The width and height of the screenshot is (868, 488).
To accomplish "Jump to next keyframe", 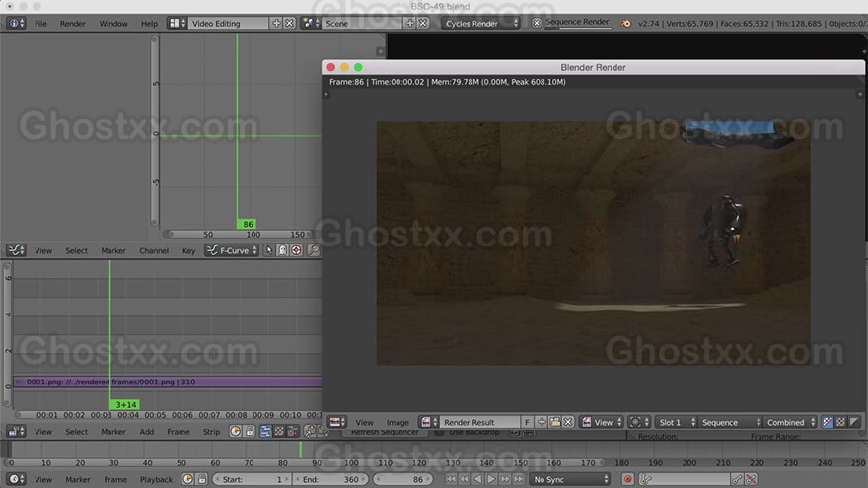I will click(504, 479).
